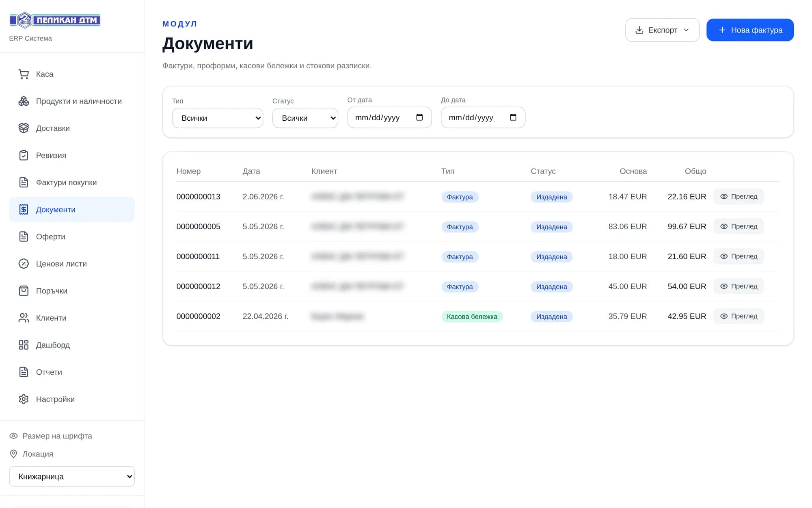
Task: Click the До дата date field
Action: point(483,117)
